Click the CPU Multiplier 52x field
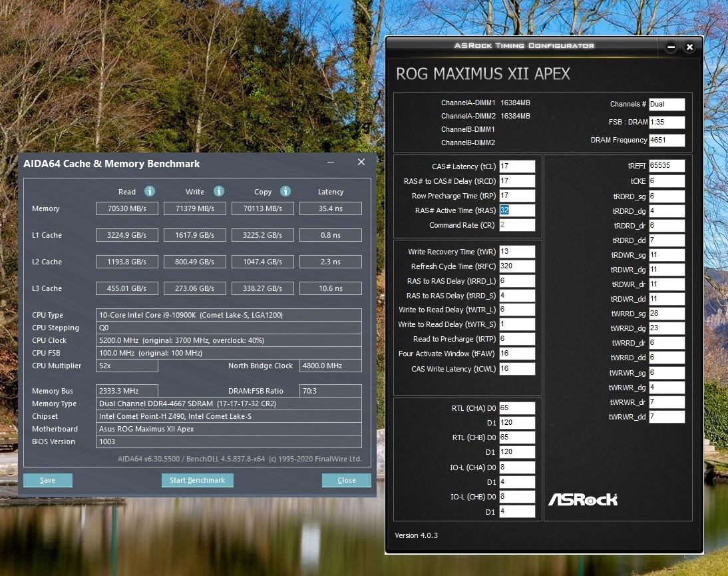 point(126,366)
